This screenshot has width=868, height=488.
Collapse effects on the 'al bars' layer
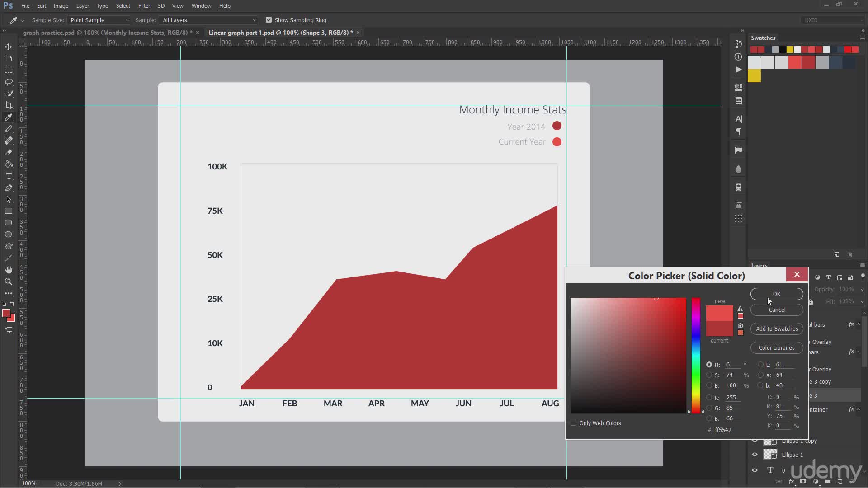coord(858,324)
